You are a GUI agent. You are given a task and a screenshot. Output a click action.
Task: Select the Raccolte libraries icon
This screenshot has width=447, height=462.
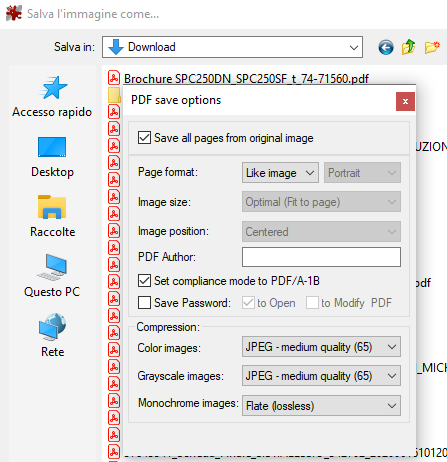pyautogui.click(x=52, y=207)
